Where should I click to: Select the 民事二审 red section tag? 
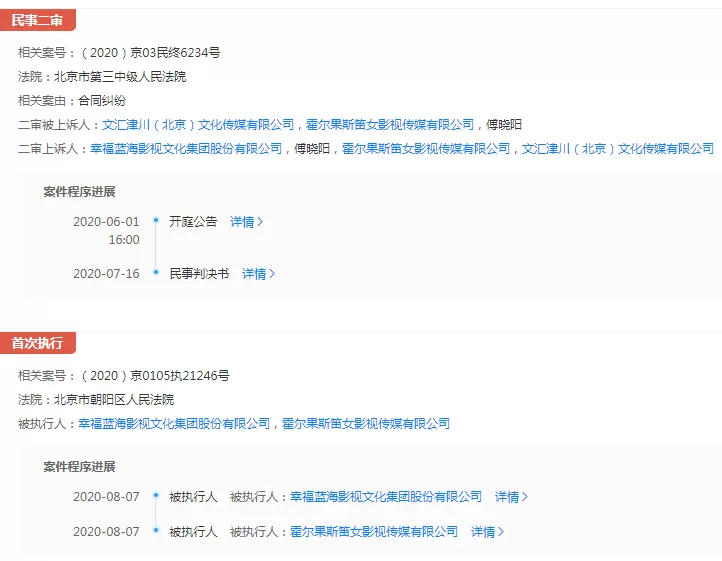click(x=37, y=20)
